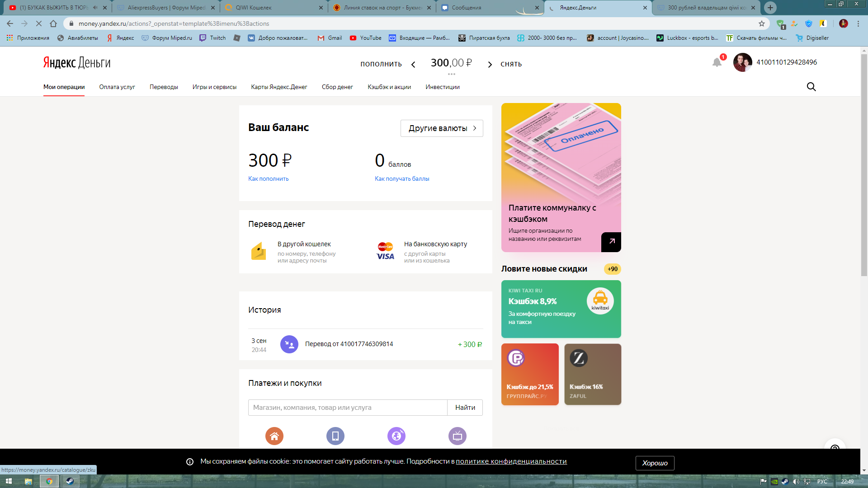
Task: Open the Games and services menu
Action: (214, 87)
